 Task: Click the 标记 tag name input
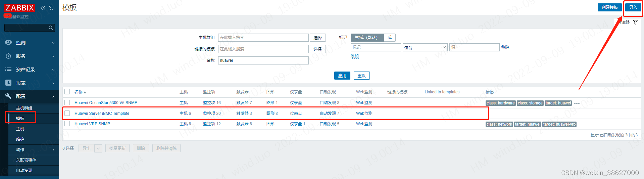click(376, 47)
